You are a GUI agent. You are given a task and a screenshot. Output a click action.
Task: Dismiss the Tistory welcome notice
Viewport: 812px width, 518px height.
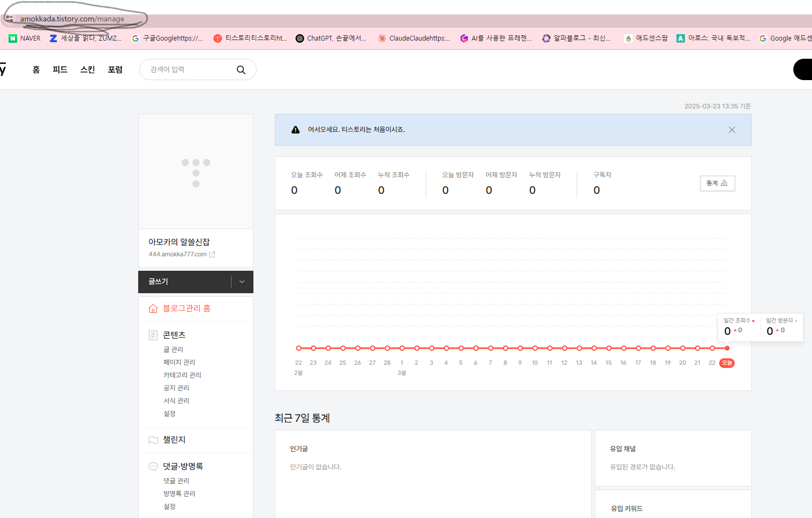pyautogui.click(x=731, y=129)
